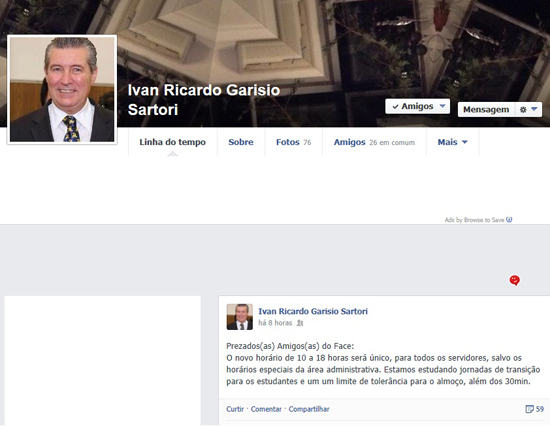Image resolution: width=550 pixels, height=426 pixels.
Task: Open the small avatar thumbnail in the post
Action: (x=240, y=317)
